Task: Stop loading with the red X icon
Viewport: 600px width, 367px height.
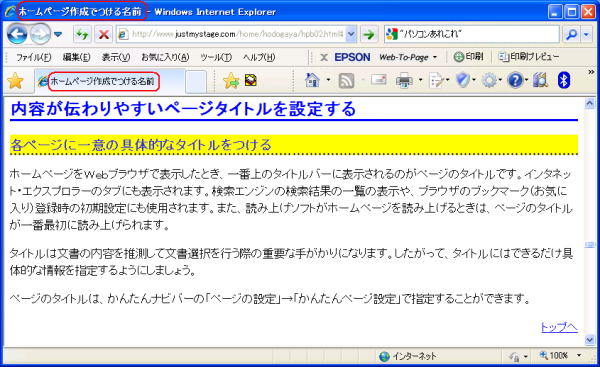Action: (104, 35)
